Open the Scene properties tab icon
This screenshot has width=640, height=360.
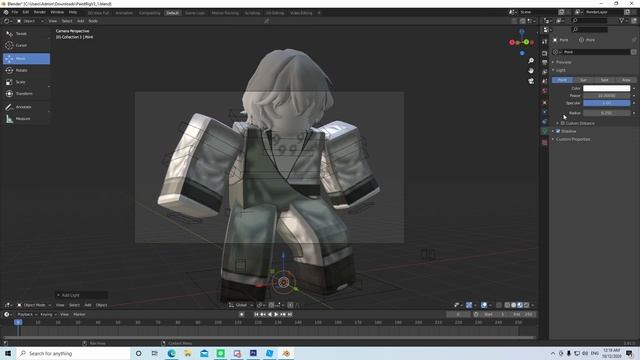click(544, 81)
